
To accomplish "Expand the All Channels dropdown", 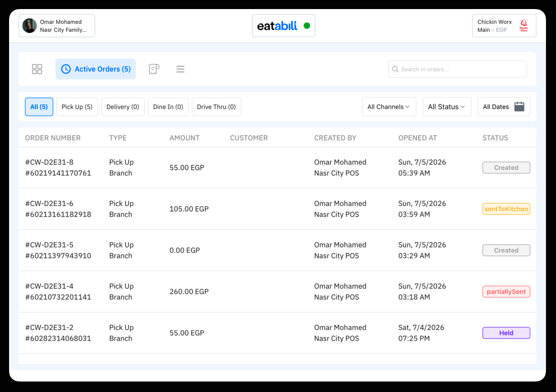I will tap(389, 107).
